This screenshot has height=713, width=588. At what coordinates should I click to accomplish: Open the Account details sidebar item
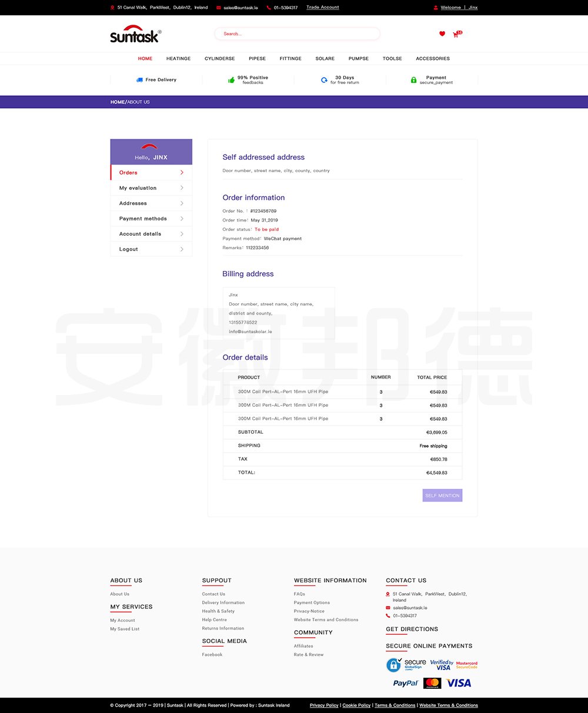pyautogui.click(x=140, y=234)
